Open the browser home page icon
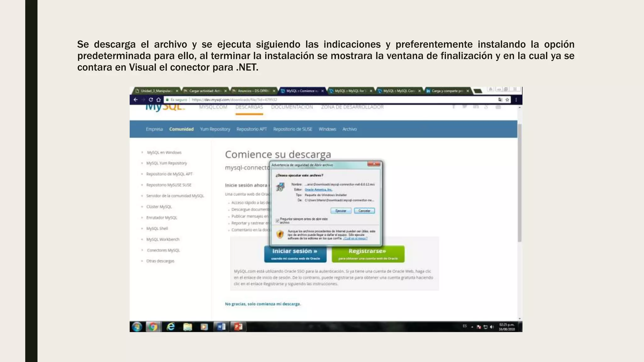 click(158, 100)
